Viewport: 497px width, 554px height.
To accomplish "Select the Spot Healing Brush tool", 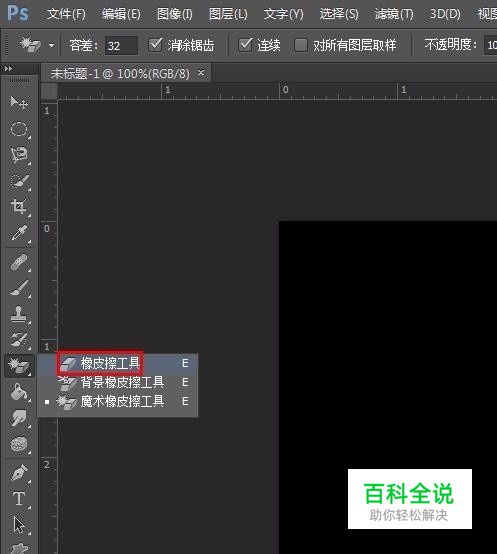I will 19,262.
